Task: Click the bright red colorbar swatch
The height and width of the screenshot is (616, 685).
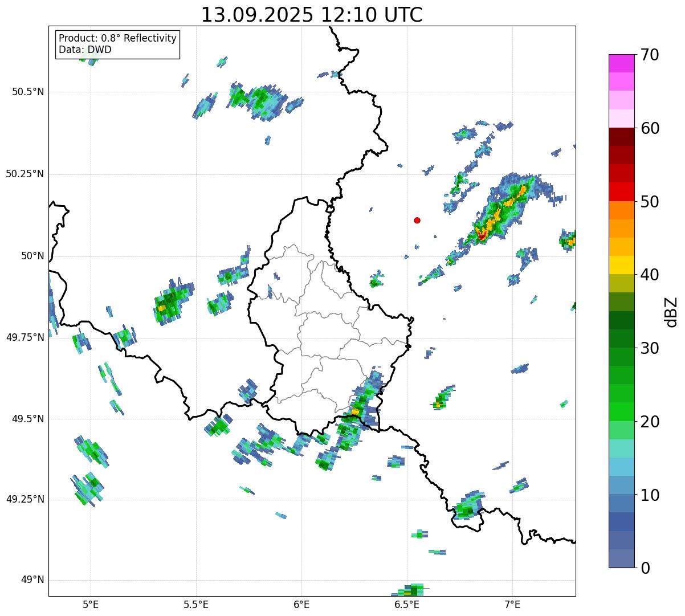Action: [x=621, y=191]
